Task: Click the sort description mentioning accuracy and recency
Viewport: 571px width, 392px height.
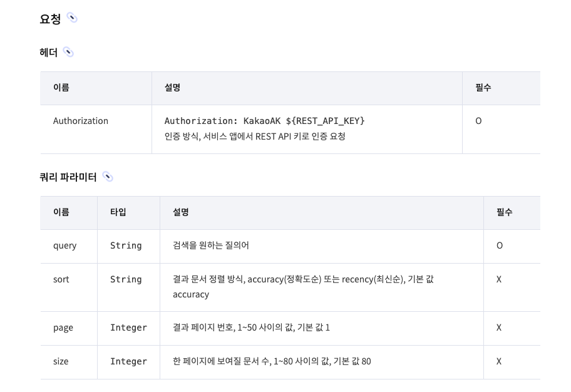Action: tap(303, 287)
